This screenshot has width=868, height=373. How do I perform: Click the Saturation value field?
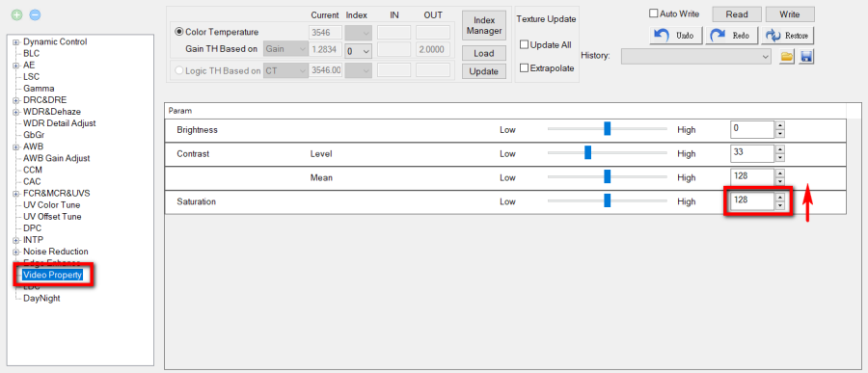pyautogui.click(x=752, y=200)
